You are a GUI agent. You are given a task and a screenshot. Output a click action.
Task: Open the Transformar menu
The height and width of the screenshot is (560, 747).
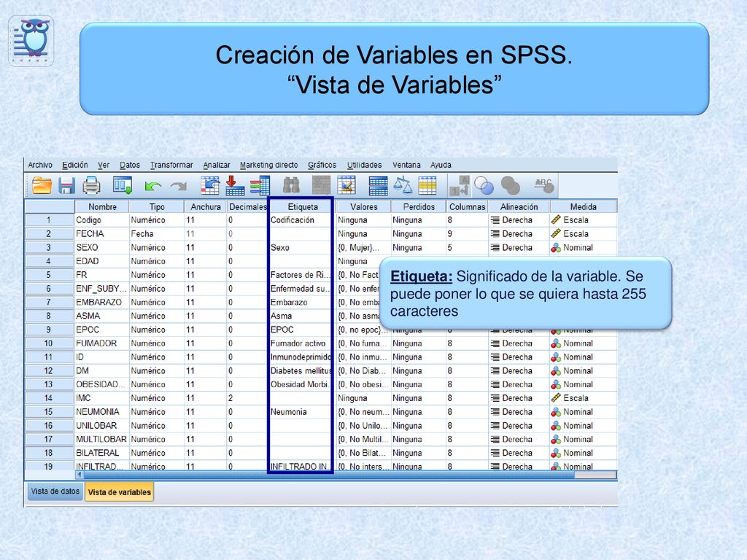click(x=171, y=165)
